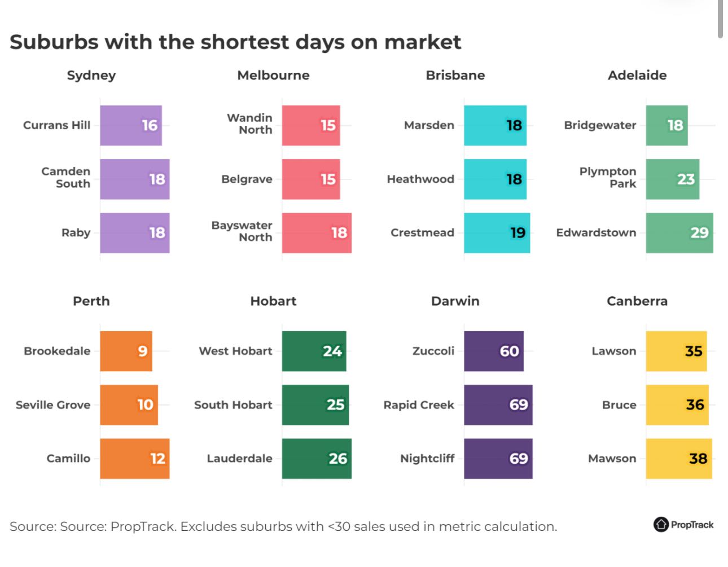Viewport: 728px width, 567px height.
Task: Click the source note mentioning PropTrack
Action: click(283, 527)
